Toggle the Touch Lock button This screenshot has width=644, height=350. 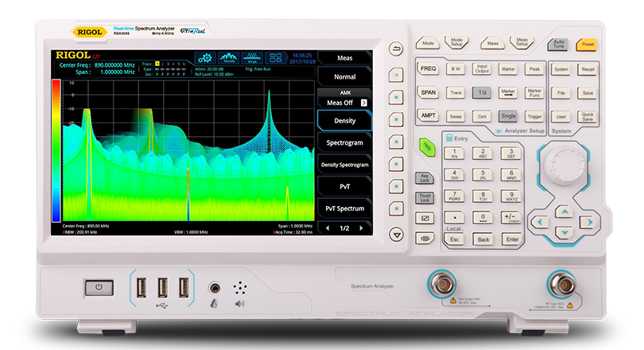pyautogui.click(x=425, y=198)
